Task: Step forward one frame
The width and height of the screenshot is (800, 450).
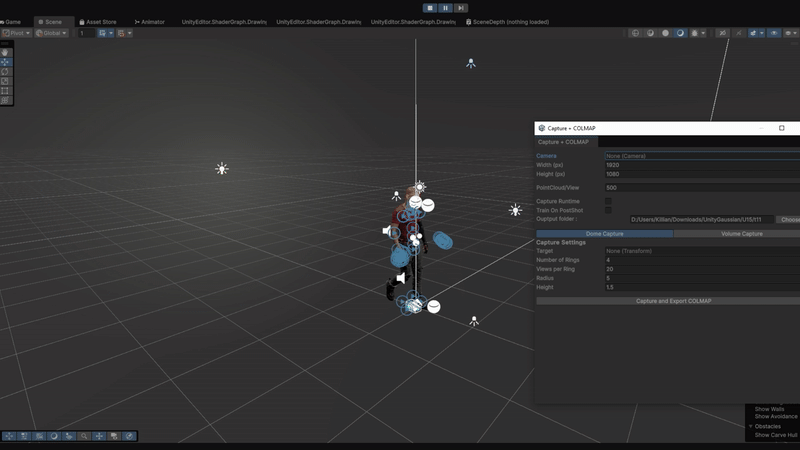Action: click(460, 8)
